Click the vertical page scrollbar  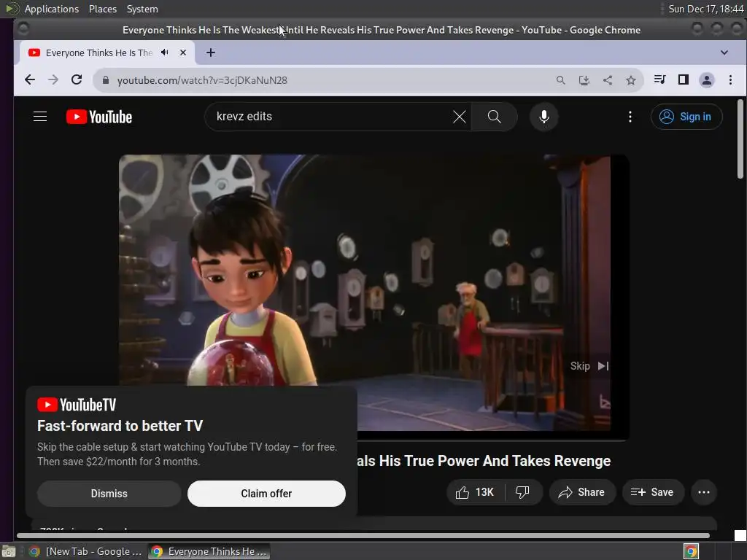pyautogui.click(x=740, y=139)
